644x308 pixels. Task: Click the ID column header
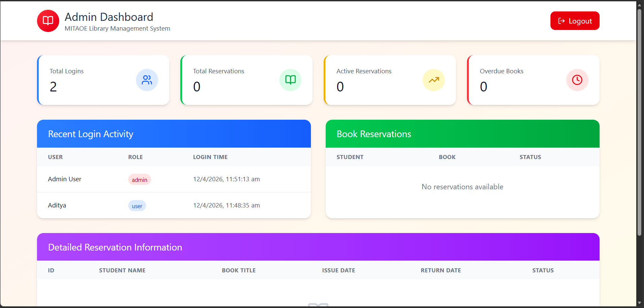[51, 270]
